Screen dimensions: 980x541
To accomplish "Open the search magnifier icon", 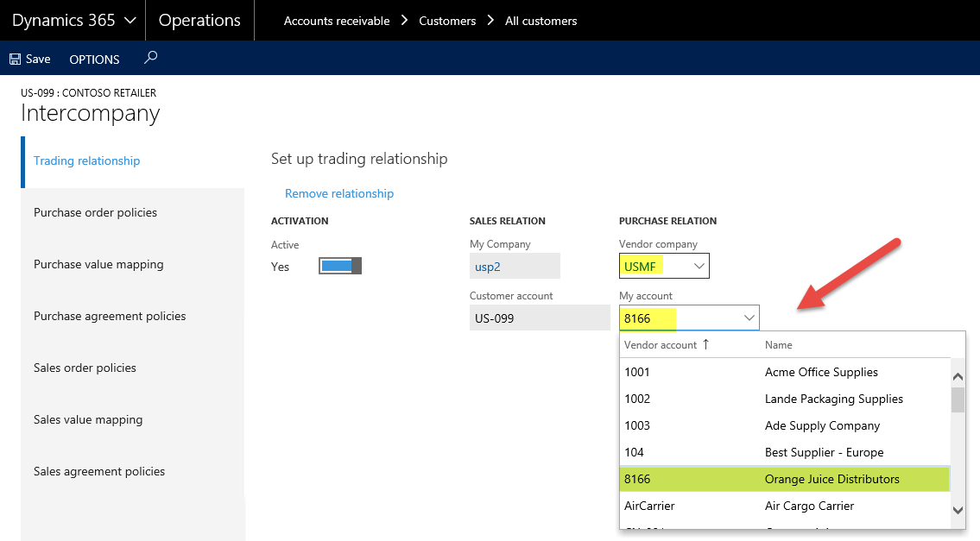I will [x=151, y=58].
